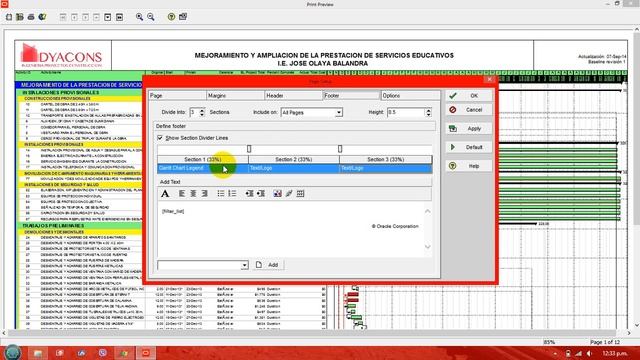640x360 pixels.
Task: Insert a hyperlink in the footer text
Action: click(x=289, y=193)
